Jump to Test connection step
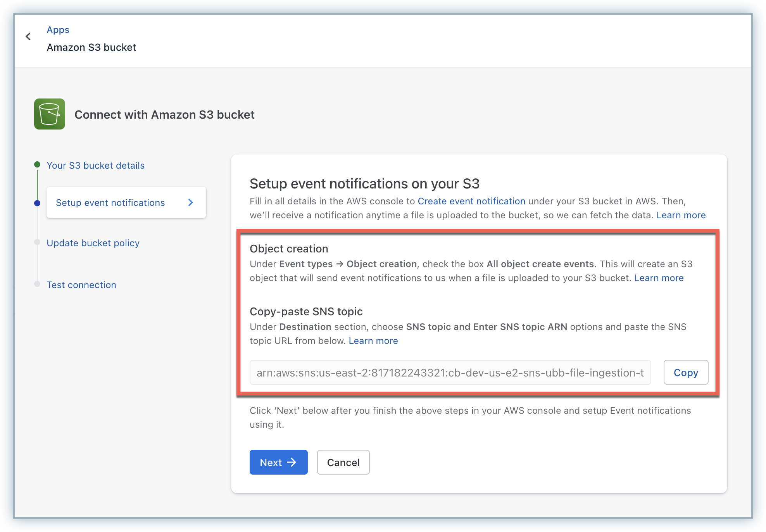The width and height of the screenshot is (766, 532). [81, 285]
